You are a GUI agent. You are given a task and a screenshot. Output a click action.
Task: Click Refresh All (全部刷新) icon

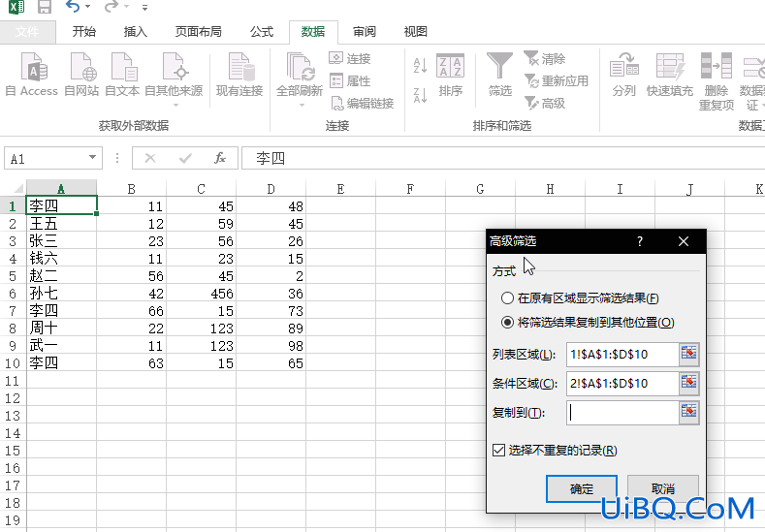tap(300, 68)
